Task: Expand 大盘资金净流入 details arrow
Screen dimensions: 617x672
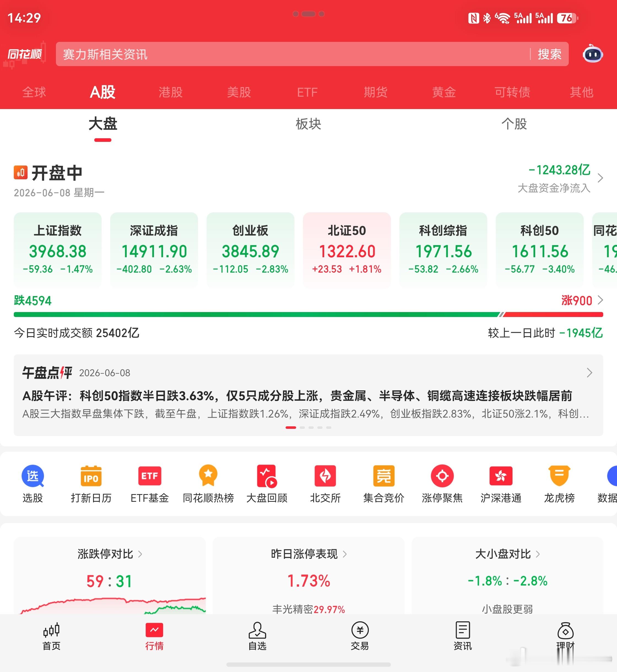Action: 600,178
